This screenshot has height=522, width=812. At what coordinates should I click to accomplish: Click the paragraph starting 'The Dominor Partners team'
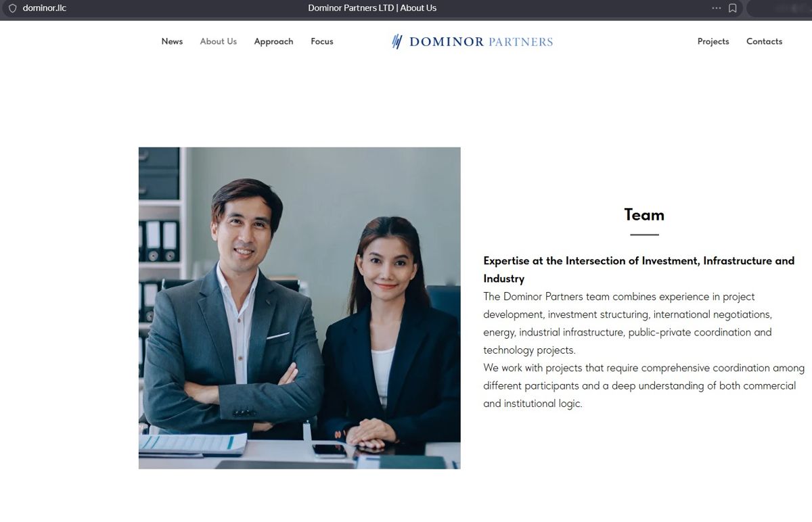click(627, 323)
